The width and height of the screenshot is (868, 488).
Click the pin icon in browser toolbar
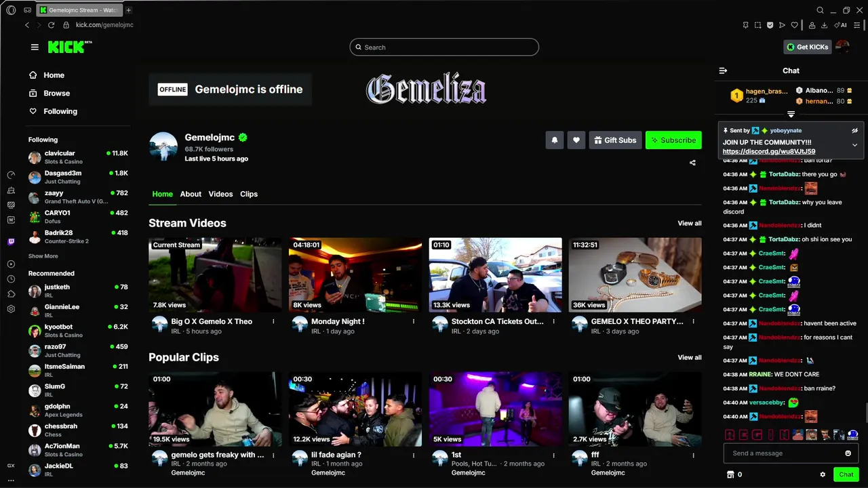(745, 25)
